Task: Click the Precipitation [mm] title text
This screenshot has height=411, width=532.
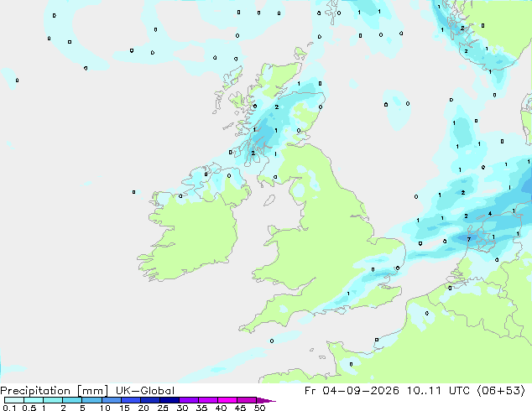Action: (x=54, y=391)
